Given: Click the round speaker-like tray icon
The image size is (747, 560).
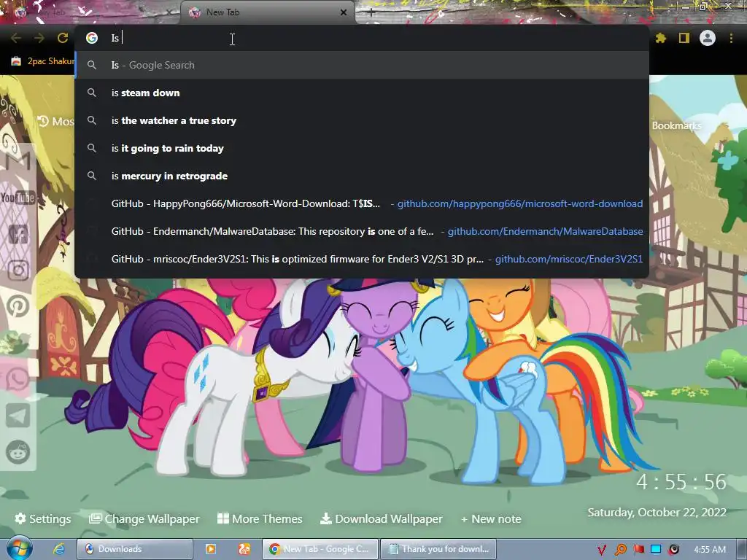Looking at the screenshot, I should coord(673,550).
